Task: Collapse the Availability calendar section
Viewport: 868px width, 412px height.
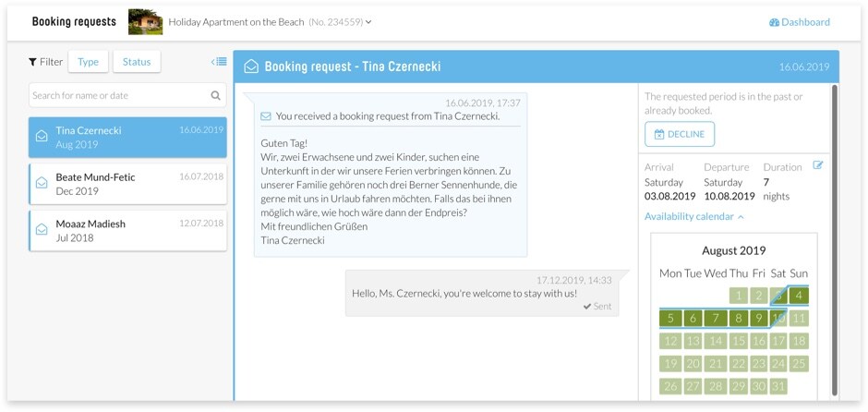Action: 694,217
